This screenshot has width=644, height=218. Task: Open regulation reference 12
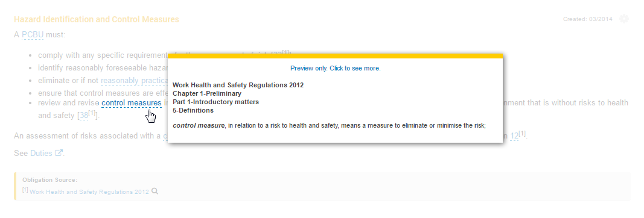point(514,135)
